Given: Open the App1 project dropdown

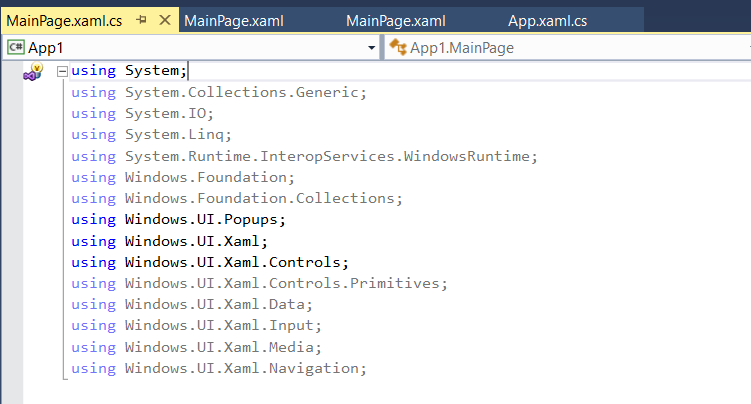Looking at the screenshot, I should [372, 48].
